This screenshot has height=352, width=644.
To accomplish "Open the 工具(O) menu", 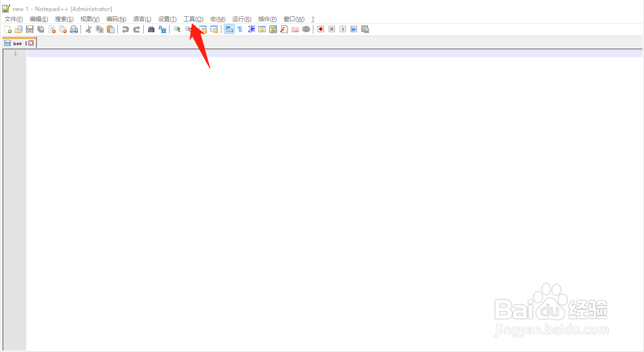I will point(194,19).
